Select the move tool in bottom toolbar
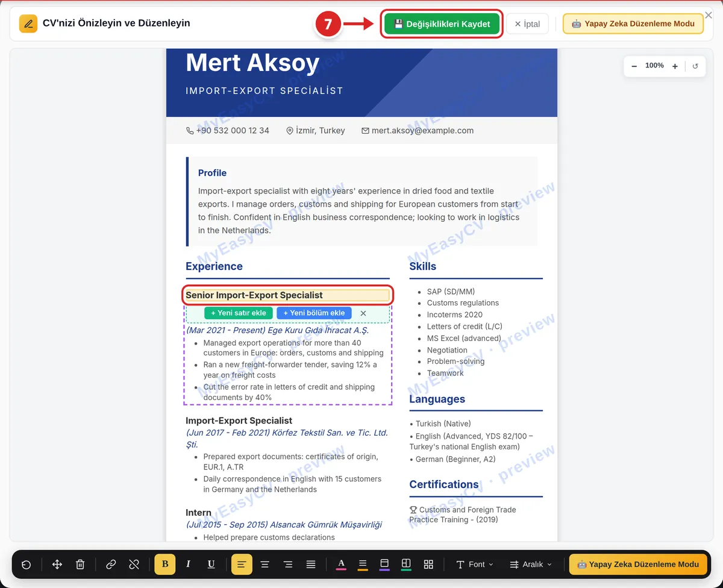This screenshot has height=588, width=723. 57,565
